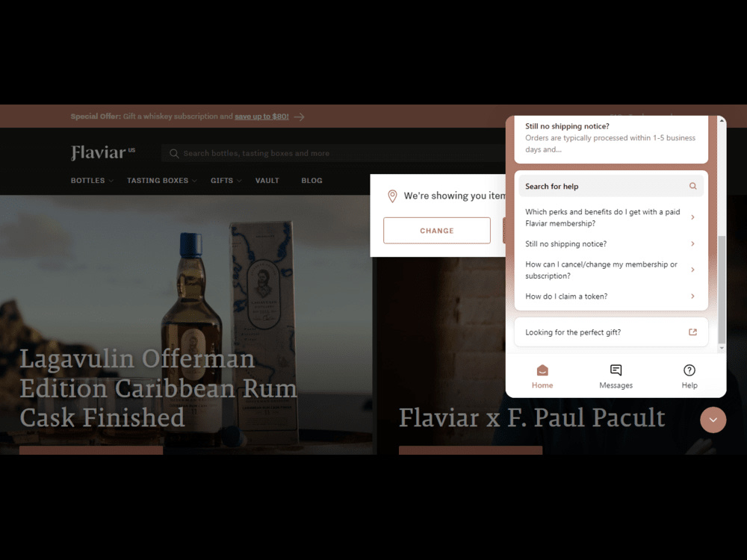Click the search magnifier in Search for help
This screenshot has width=747, height=560.
tap(692, 186)
